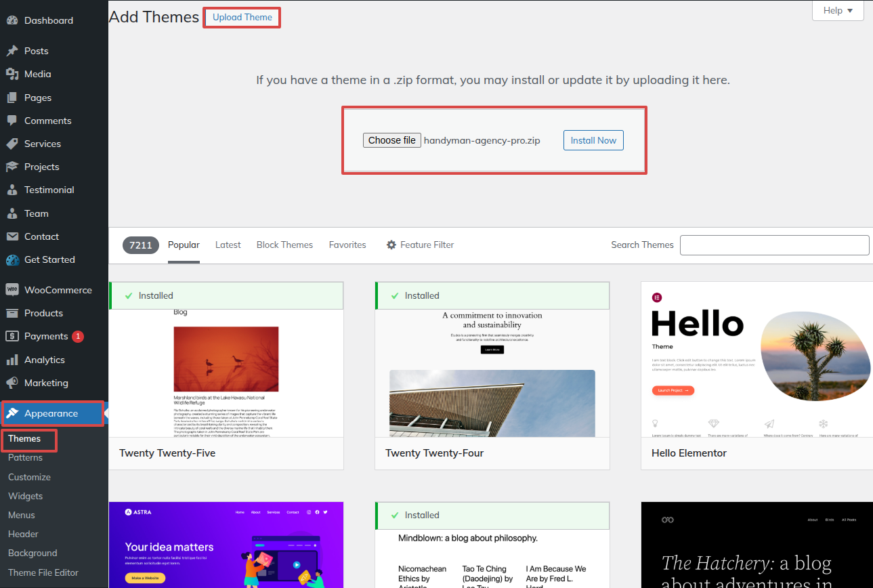The width and height of the screenshot is (873, 588).
Task: Click the Get Started globe icon
Action: tap(12, 259)
